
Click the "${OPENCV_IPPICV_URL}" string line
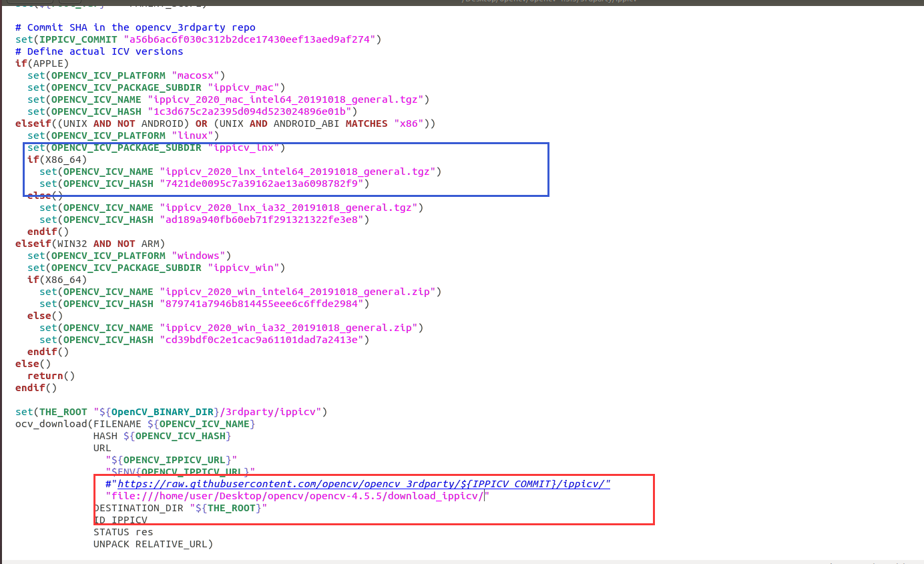(x=172, y=460)
